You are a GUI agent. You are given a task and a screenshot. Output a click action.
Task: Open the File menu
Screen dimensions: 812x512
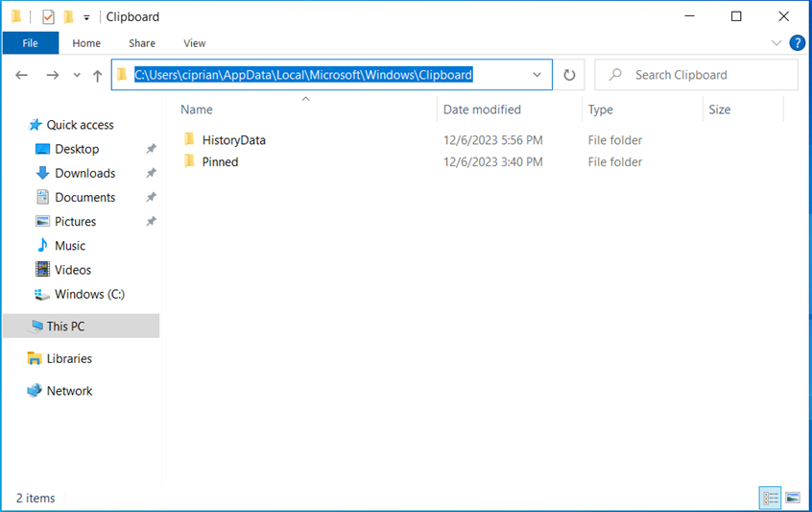pos(30,43)
